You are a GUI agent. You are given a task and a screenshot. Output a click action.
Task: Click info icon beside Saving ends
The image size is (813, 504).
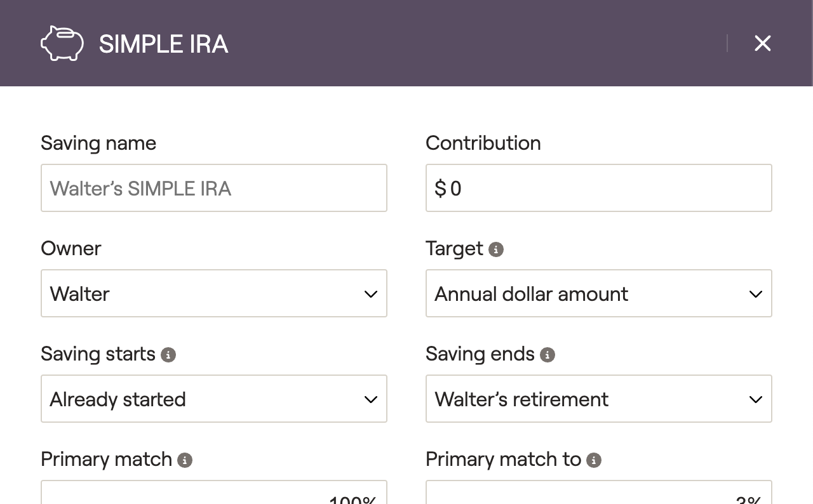coord(548,355)
